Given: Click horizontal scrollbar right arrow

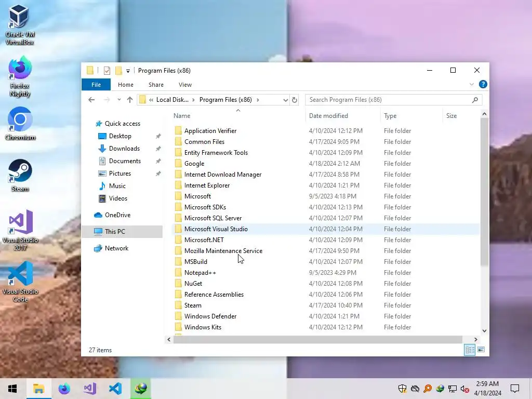Looking at the screenshot, I should [x=476, y=339].
